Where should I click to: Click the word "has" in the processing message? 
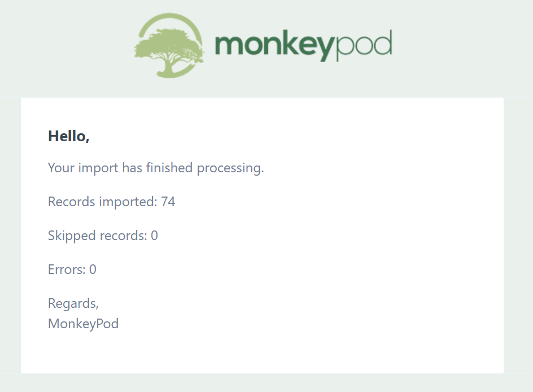(x=132, y=168)
